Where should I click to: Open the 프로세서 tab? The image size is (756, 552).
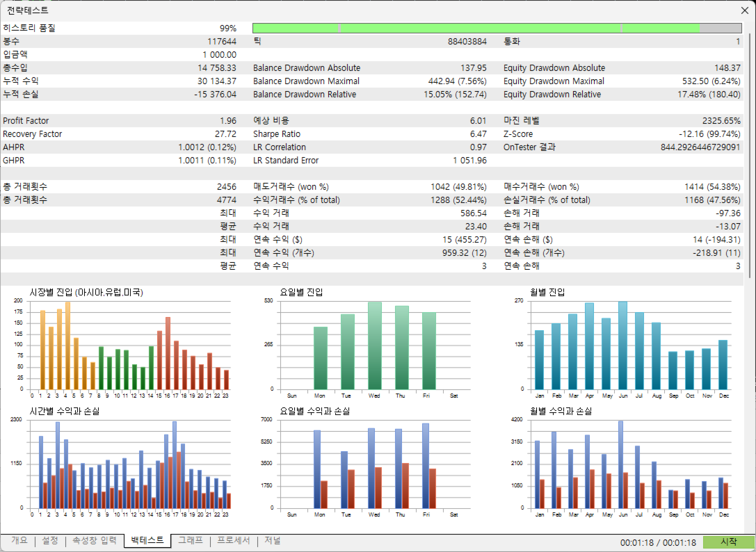(x=234, y=540)
